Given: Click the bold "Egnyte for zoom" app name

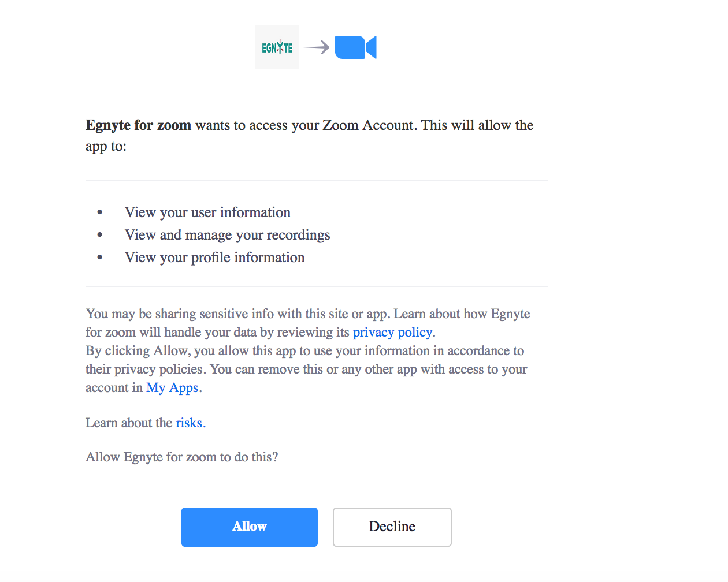Looking at the screenshot, I should coord(138,125).
